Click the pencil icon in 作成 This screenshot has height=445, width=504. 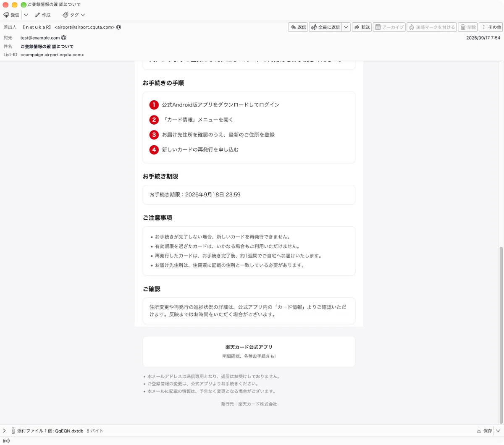[x=37, y=15]
